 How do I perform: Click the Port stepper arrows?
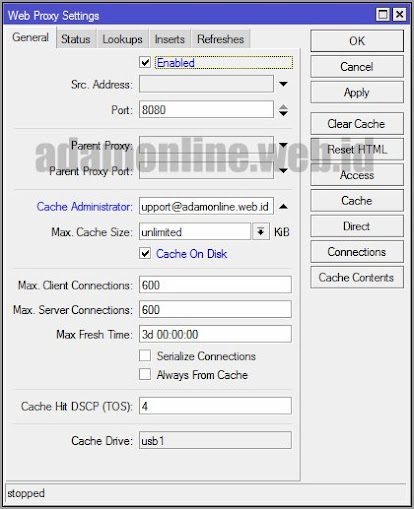pos(283,110)
